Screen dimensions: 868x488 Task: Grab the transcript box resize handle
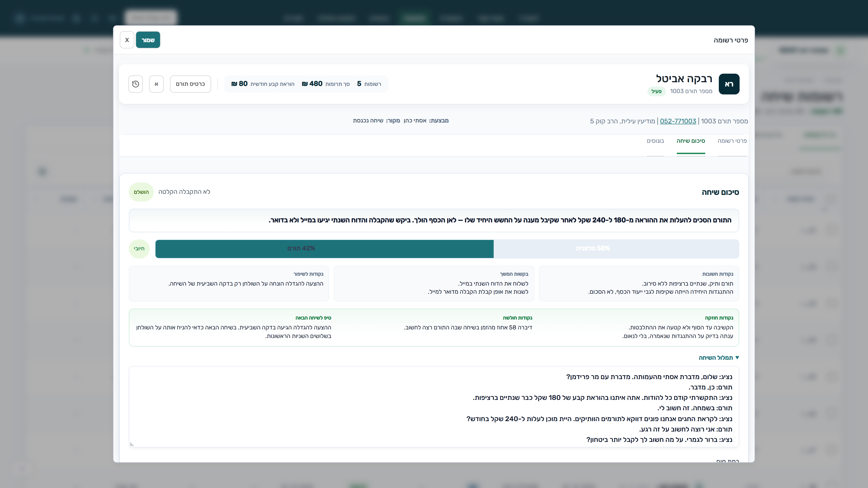click(132, 444)
